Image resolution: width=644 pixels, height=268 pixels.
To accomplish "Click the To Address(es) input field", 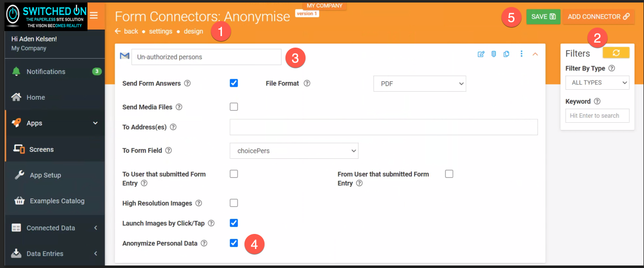I will [x=383, y=127].
